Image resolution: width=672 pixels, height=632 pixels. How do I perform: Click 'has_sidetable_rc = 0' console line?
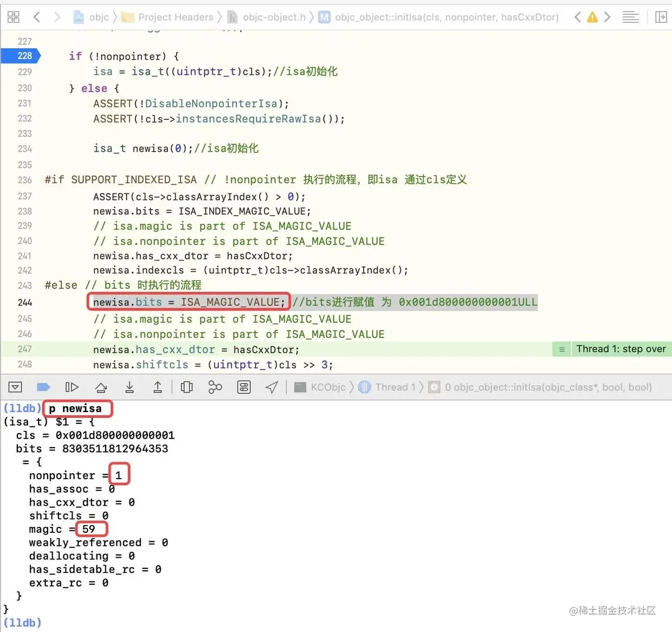pyautogui.click(x=95, y=570)
